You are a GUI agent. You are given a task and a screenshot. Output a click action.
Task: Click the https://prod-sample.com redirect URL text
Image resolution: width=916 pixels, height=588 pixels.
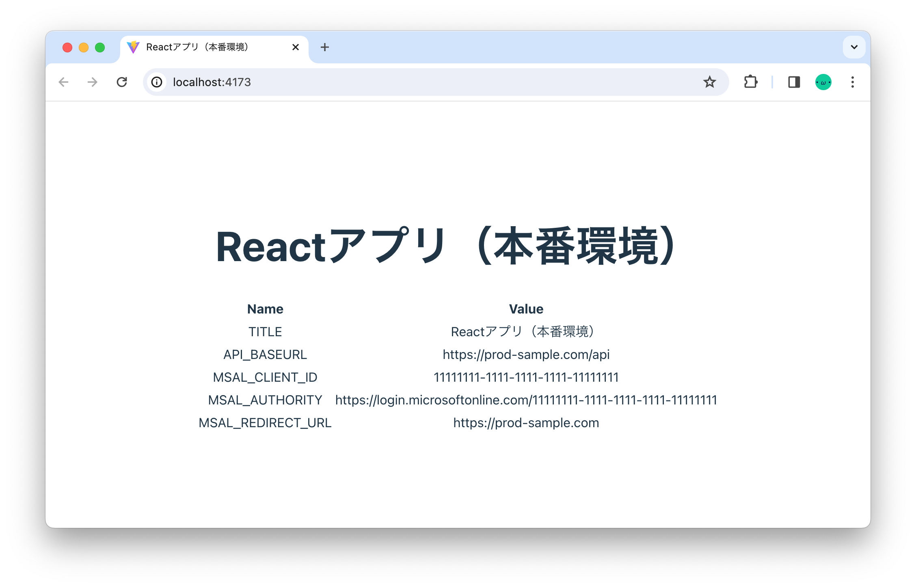coord(526,423)
